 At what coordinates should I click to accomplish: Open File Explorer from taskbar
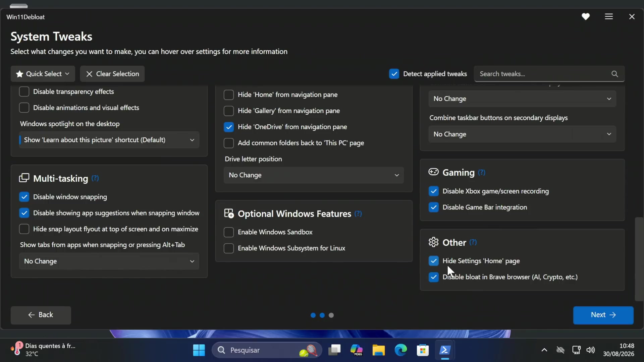(x=378, y=350)
